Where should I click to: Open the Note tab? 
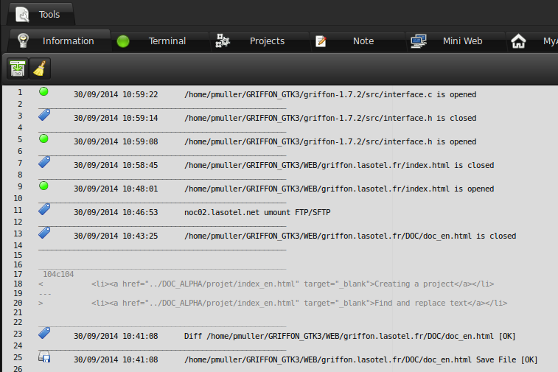358,41
